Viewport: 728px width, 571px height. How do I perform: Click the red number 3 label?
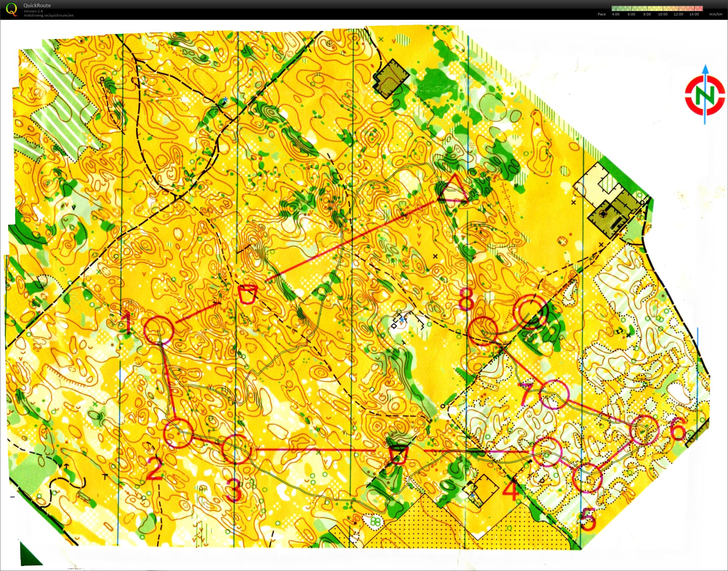pos(234,490)
